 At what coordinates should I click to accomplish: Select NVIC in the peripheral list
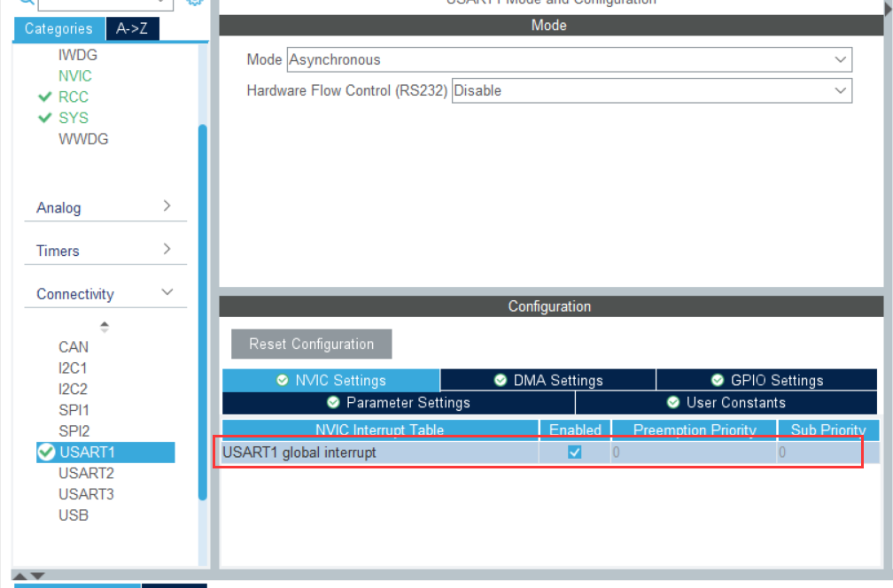click(x=74, y=75)
